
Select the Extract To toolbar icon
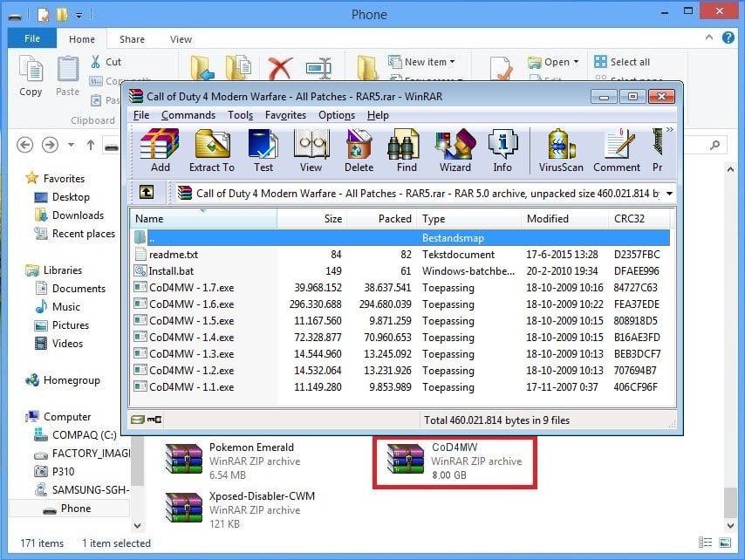[x=212, y=148]
